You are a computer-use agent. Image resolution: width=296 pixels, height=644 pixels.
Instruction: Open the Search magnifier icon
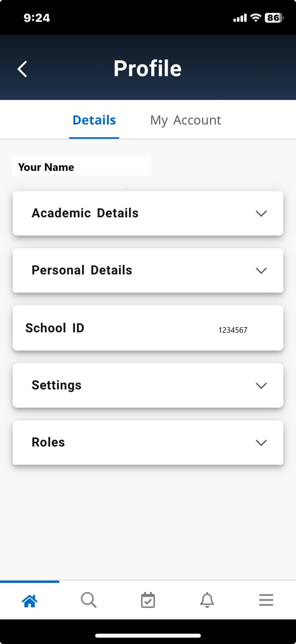(x=89, y=600)
